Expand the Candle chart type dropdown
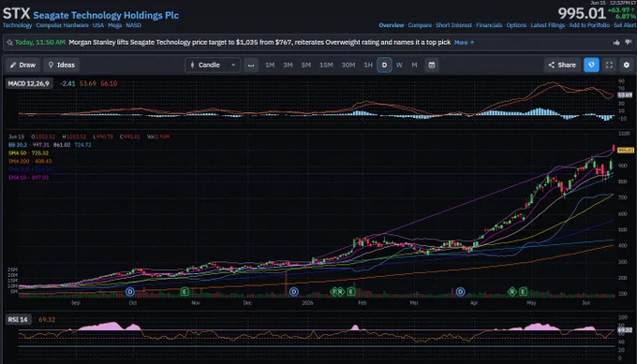This screenshot has width=637, height=364. (213, 65)
